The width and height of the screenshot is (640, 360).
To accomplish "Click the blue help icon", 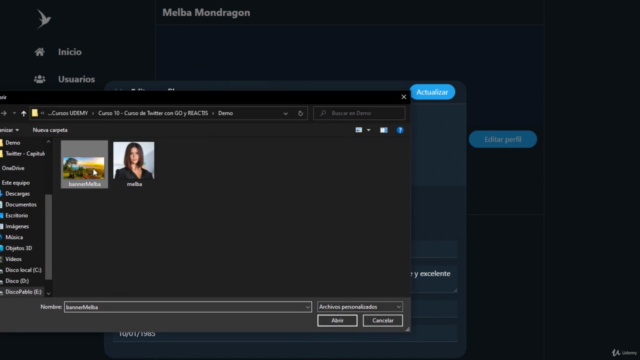I will (400, 130).
